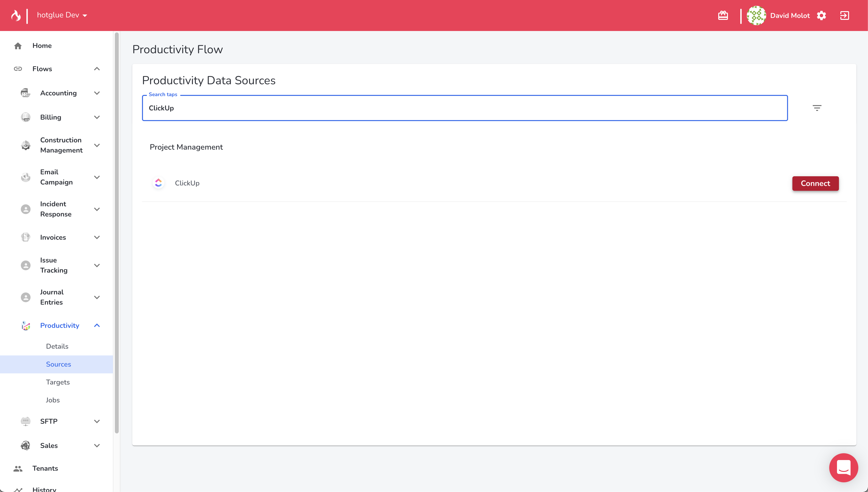868x492 pixels.
Task: Collapse the Productivity flow
Action: (97, 325)
